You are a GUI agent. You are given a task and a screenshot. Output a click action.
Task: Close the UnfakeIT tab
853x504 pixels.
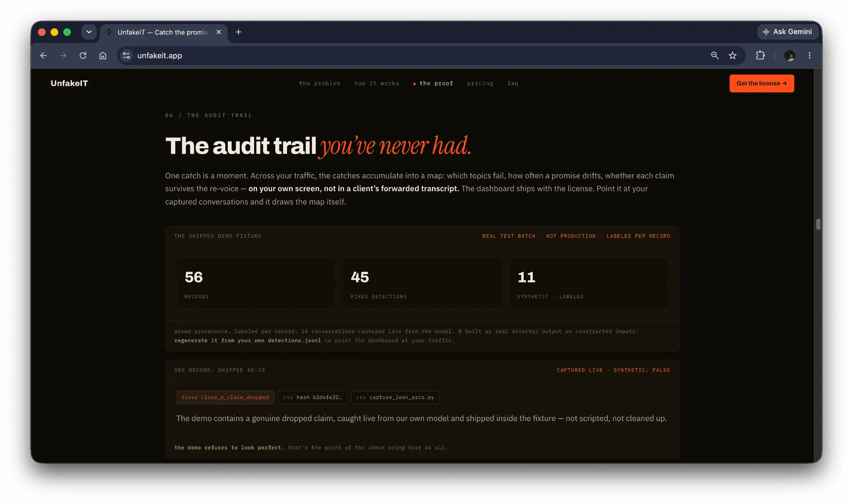[x=219, y=32]
